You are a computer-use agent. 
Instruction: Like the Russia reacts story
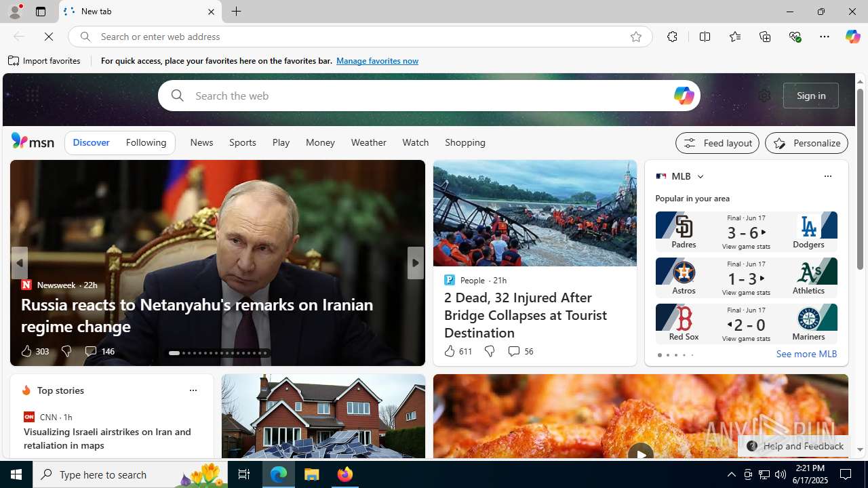pos(34,351)
